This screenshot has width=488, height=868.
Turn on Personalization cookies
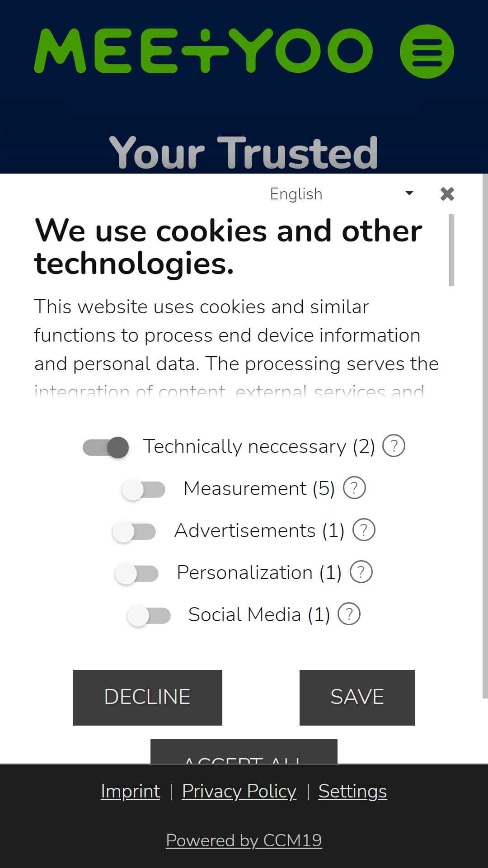pyautogui.click(x=137, y=574)
